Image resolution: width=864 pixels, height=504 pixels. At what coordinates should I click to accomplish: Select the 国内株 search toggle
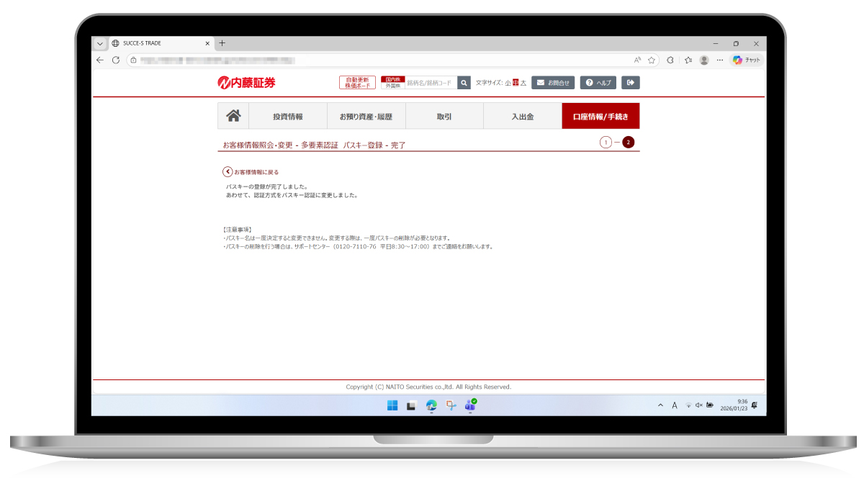tap(393, 79)
